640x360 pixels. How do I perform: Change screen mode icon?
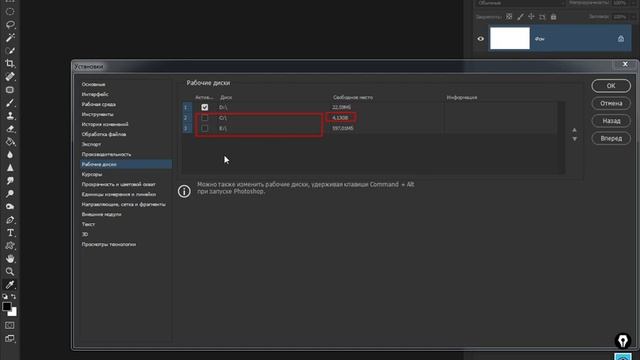click(x=10, y=339)
